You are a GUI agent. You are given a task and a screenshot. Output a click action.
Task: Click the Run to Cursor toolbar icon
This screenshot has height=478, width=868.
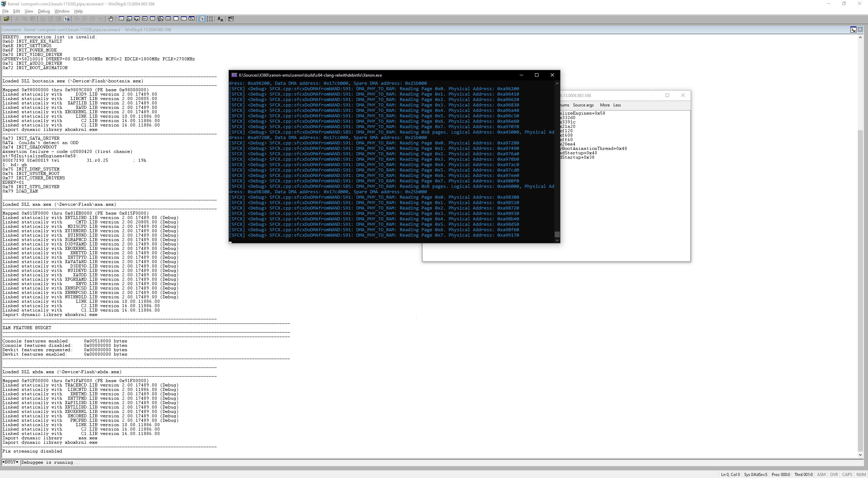[100, 19]
